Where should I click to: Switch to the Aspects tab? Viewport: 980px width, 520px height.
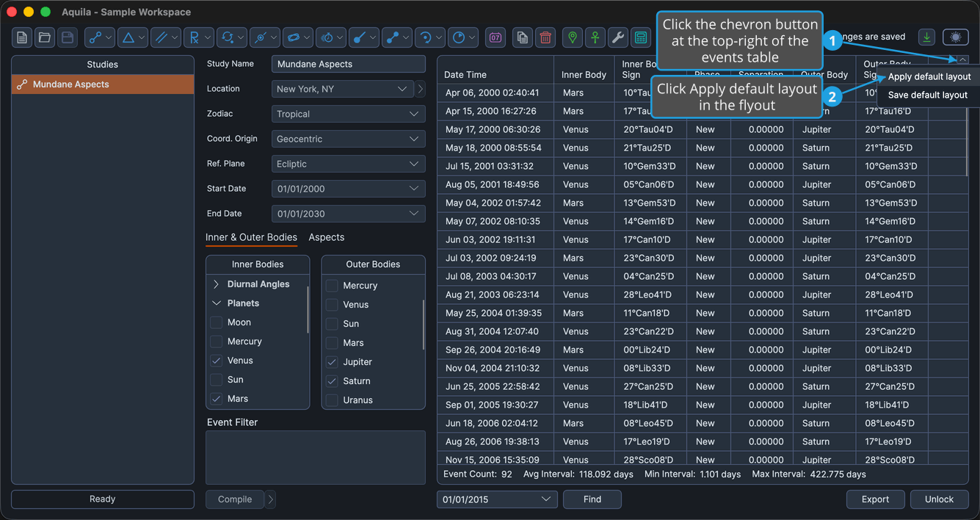[327, 237]
